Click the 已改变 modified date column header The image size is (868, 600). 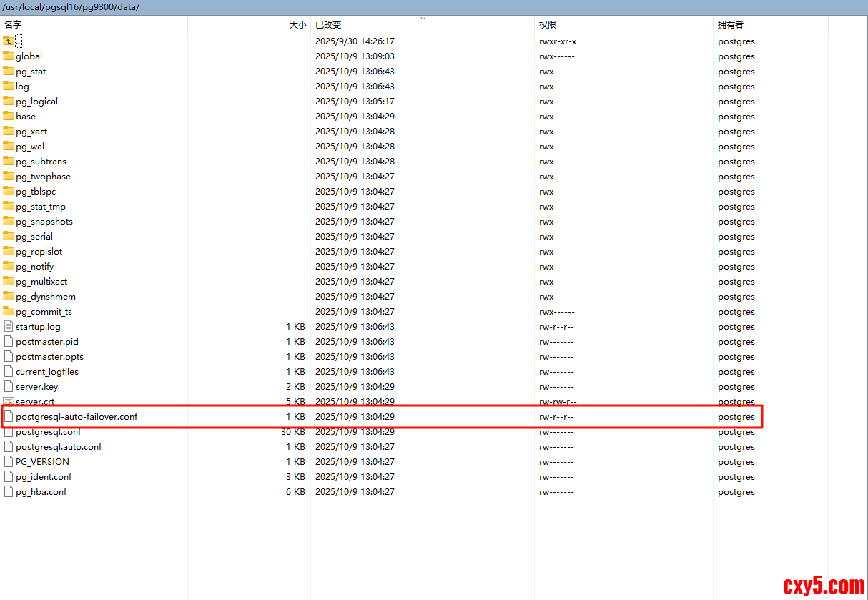pos(328,24)
